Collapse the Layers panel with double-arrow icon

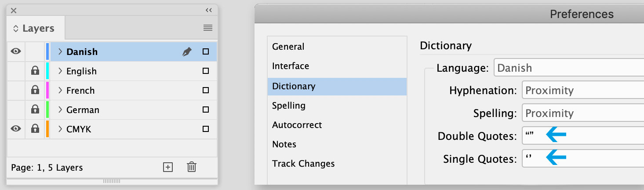point(209,10)
